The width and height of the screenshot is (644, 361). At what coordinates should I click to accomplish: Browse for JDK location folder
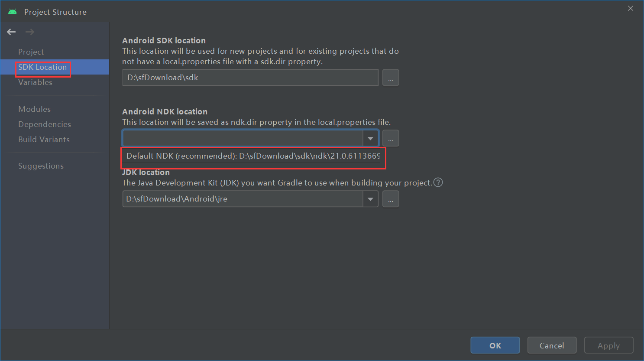click(x=391, y=199)
